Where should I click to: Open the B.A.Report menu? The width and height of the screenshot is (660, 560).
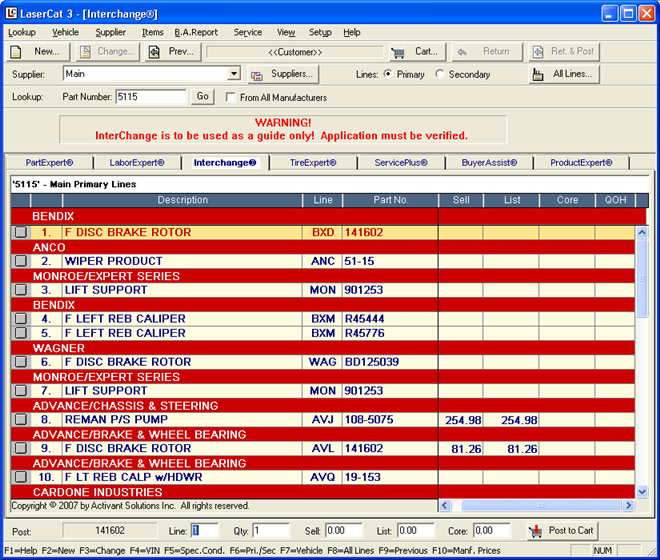pyautogui.click(x=195, y=32)
